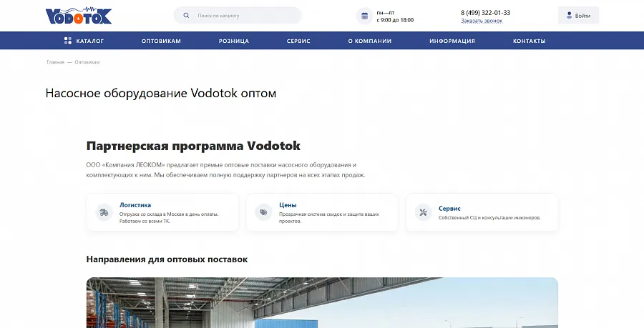This screenshot has width=644, height=328.
Task: Open the Розница menu item
Action: tap(234, 41)
